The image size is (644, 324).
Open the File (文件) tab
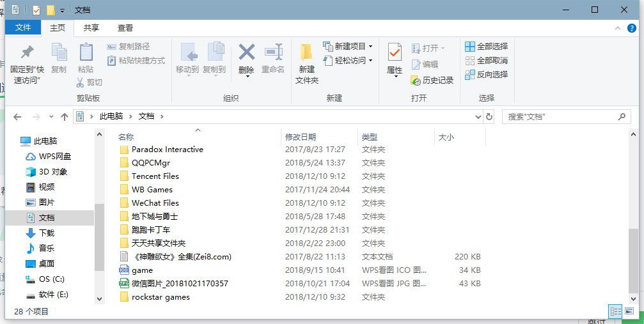click(x=23, y=27)
